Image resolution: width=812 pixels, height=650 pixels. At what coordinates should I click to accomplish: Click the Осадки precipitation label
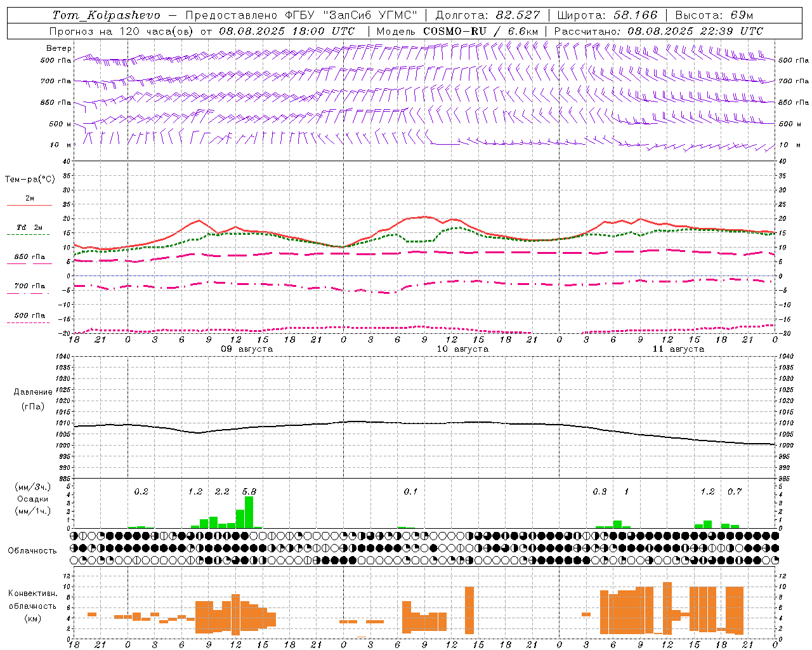coord(32,499)
